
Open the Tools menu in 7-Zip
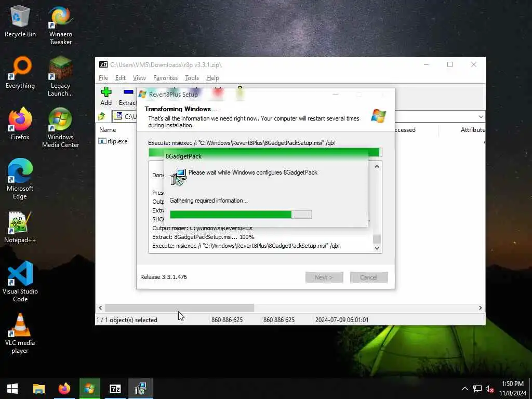point(192,78)
